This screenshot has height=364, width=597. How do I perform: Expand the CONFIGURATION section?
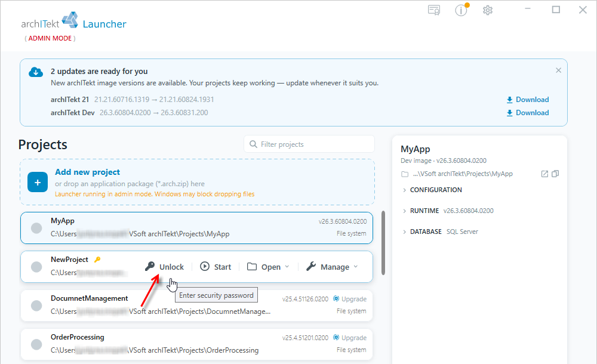point(432,190)
